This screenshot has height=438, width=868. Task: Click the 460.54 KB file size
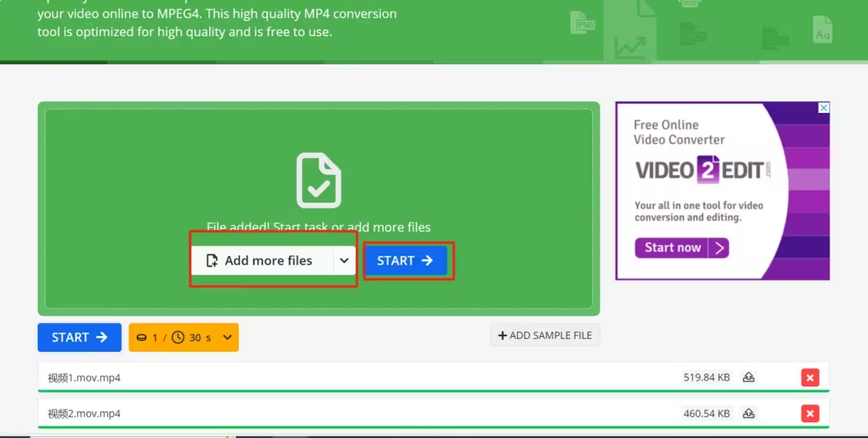point(706,413)
